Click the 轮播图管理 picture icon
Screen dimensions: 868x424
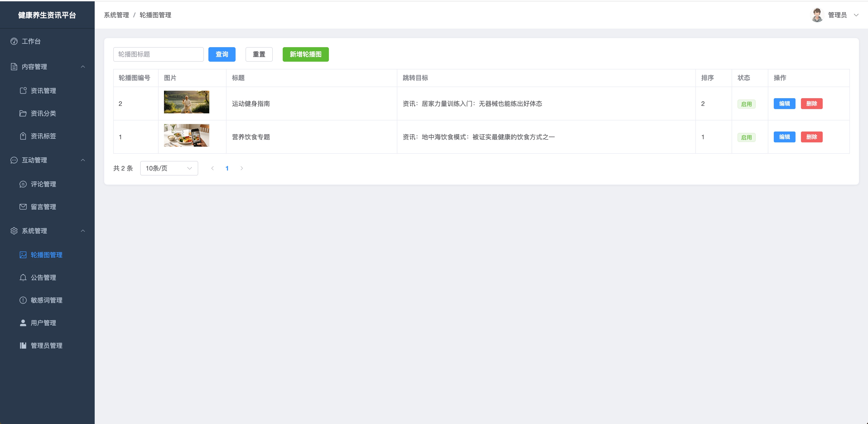point(23,255)
